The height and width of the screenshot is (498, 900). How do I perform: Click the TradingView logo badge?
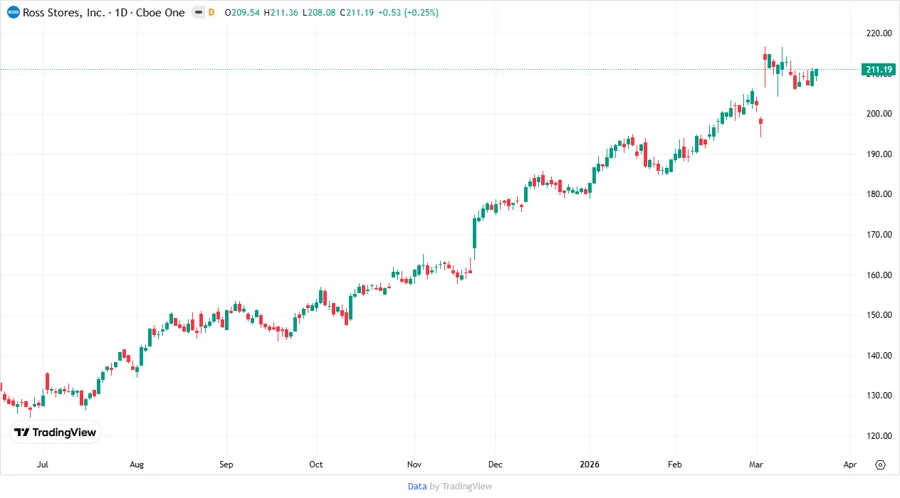(x=56, y=432)
